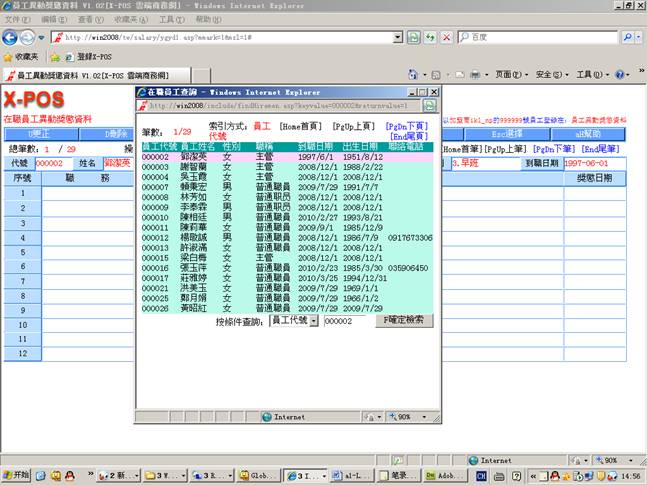Click the Start button on taskbar
Screen dimensions: 647x485
point(17,476)
